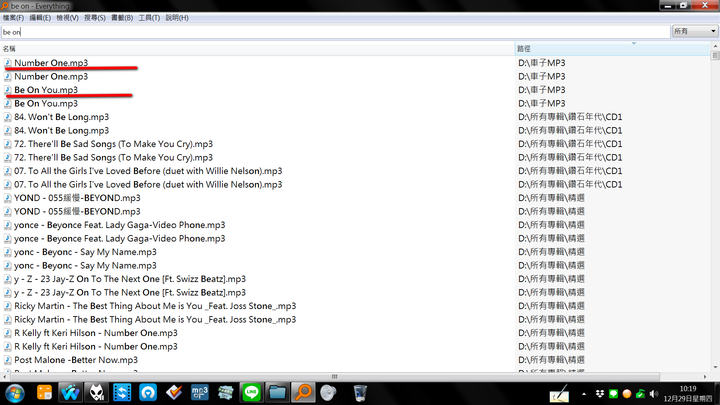Image resolution: width=720 pixels, height=405 pixels.
Task: Restore the Everything window size
Action: (684, 6)
